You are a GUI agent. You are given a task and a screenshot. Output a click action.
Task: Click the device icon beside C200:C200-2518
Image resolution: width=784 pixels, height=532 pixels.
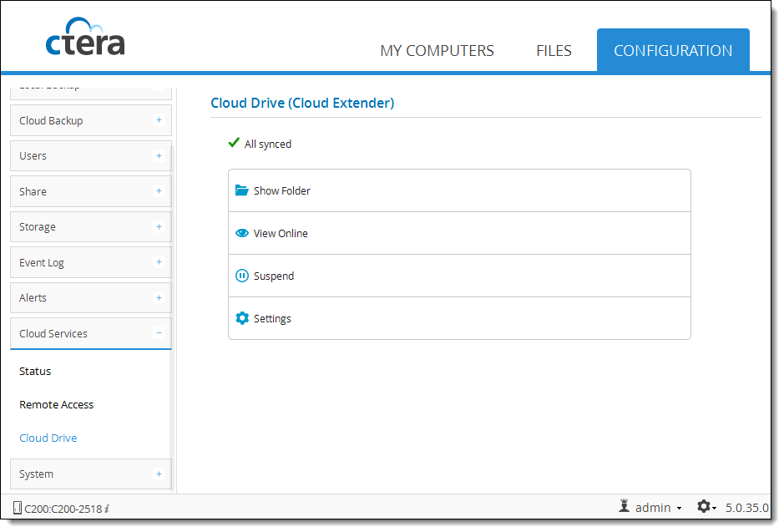(18, 508)
